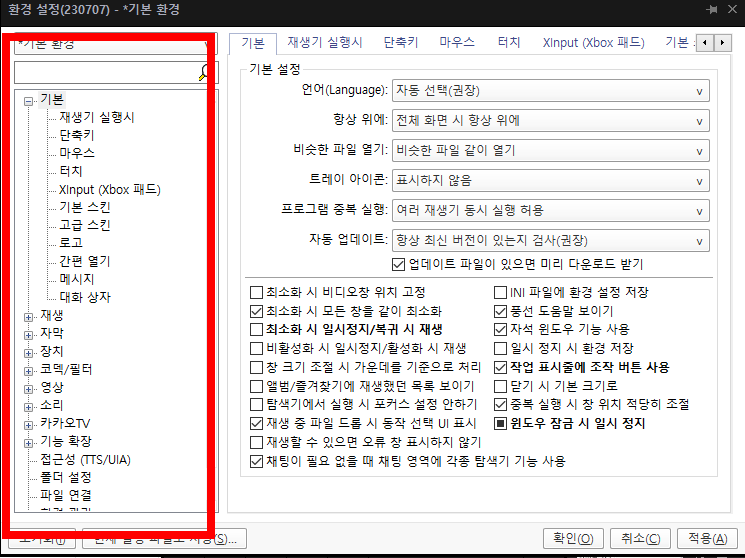Screen dimensions: 745x558
Task: Select 접근성 (TTS/UIA) in the tree
Action: pos(86,460)
